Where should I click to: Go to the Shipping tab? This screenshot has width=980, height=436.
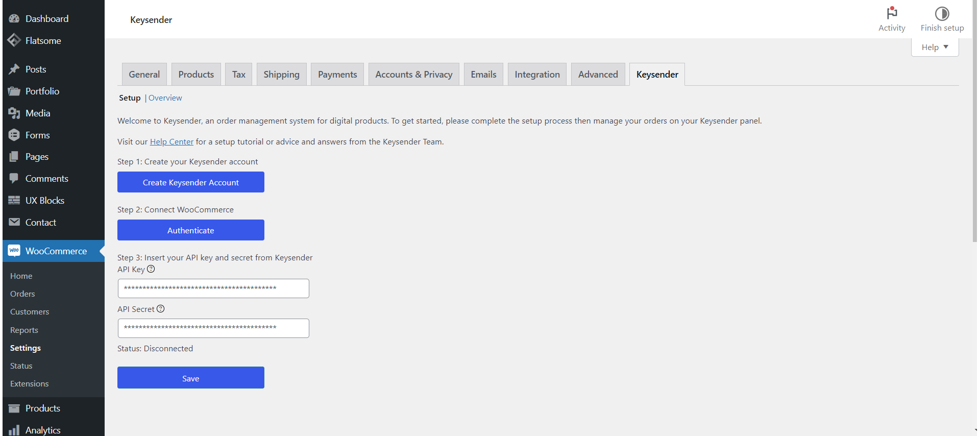[x=282, y=74]
